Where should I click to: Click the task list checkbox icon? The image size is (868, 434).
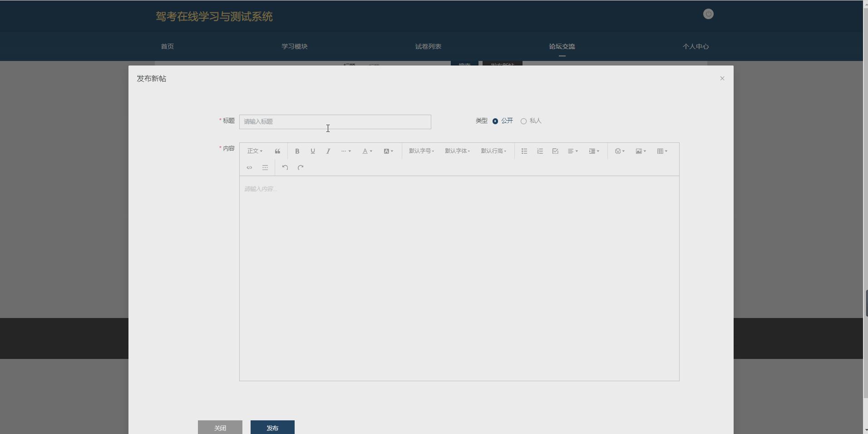[555, 151]
